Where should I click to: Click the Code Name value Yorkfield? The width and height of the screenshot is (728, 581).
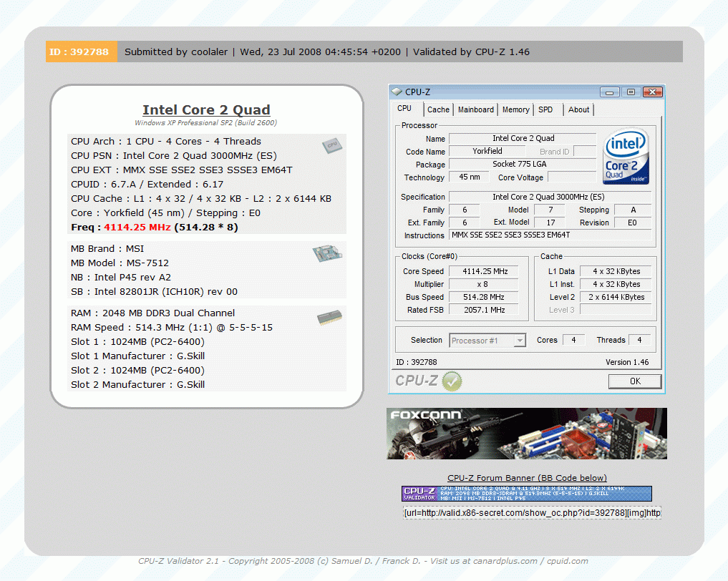[x=487, y=151]
